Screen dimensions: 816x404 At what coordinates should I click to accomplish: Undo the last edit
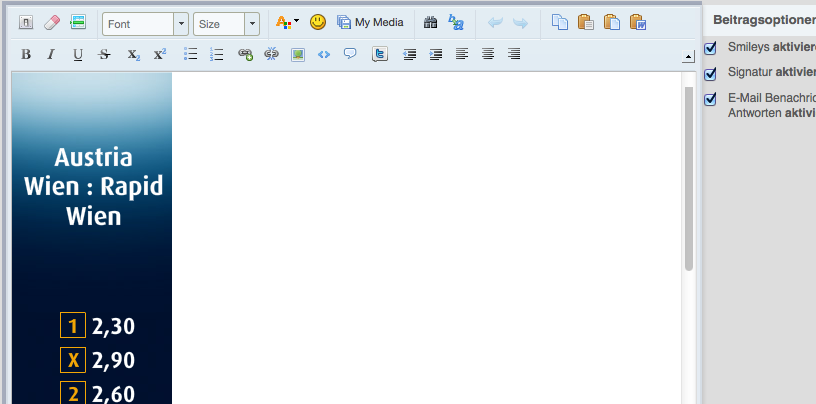[x=495, y=23]
